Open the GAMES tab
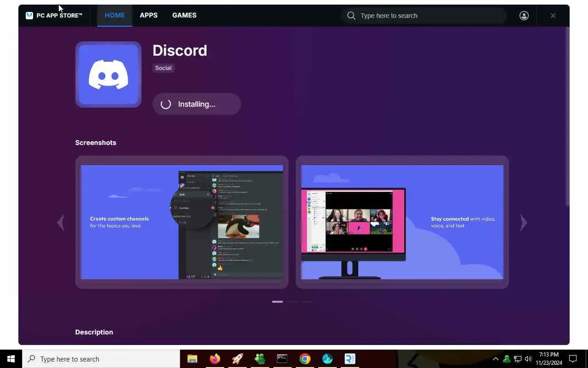Screen dimensions: 588x368 point(184,15)
